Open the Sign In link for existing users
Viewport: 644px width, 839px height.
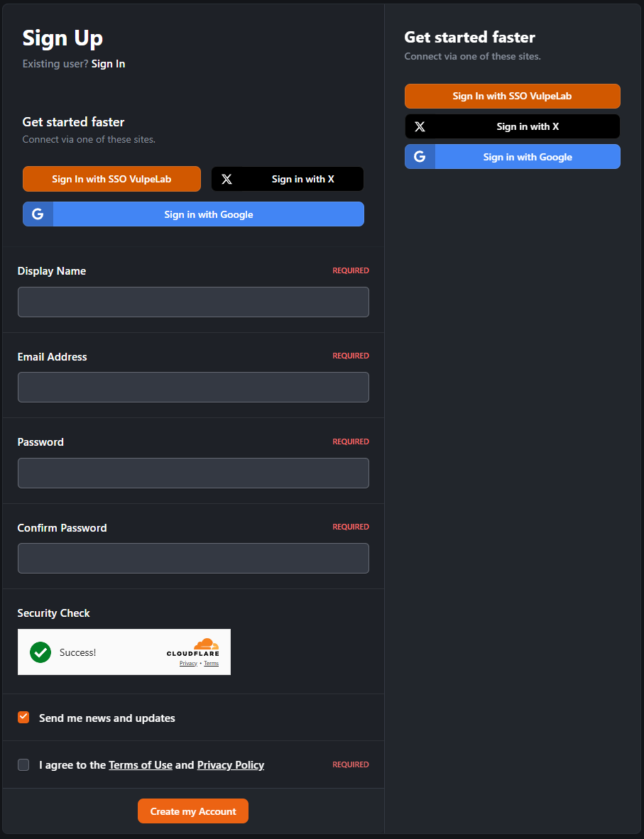108,64
